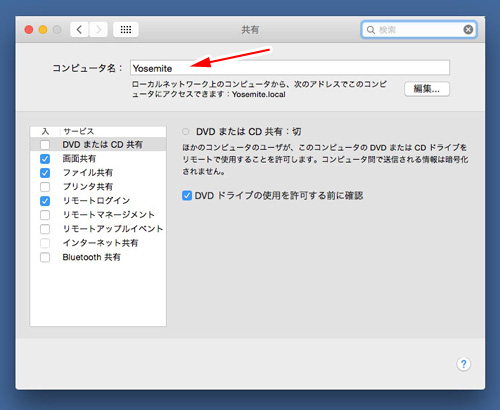The height and width of the screenshot is (410, 500).
Task: Select the リモートマネージメント service row
Action: point(98,215)
